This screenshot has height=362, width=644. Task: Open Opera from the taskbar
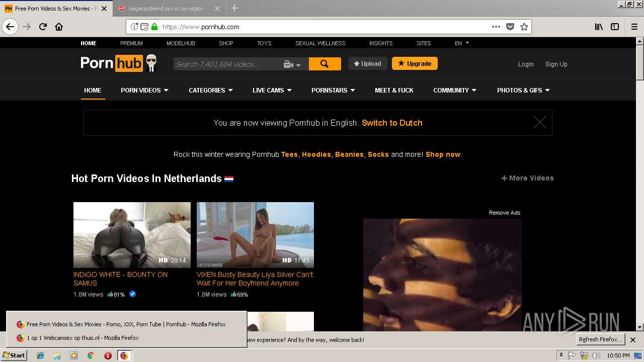(108, 355)
